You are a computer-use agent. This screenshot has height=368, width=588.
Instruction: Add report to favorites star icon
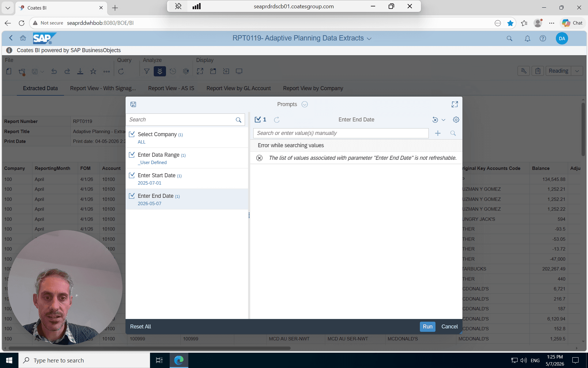point(93,71)
